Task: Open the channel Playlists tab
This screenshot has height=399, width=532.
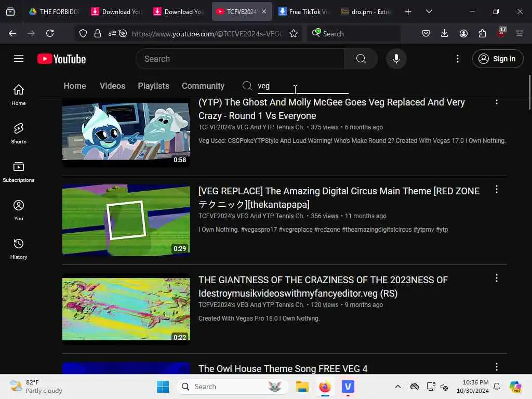Action: [x=153, y=86]
